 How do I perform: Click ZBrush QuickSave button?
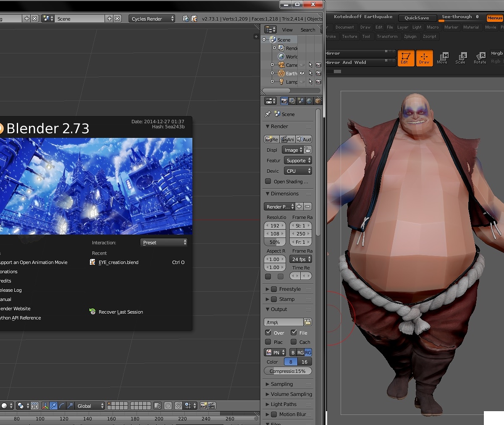click(x=417, y=18)
